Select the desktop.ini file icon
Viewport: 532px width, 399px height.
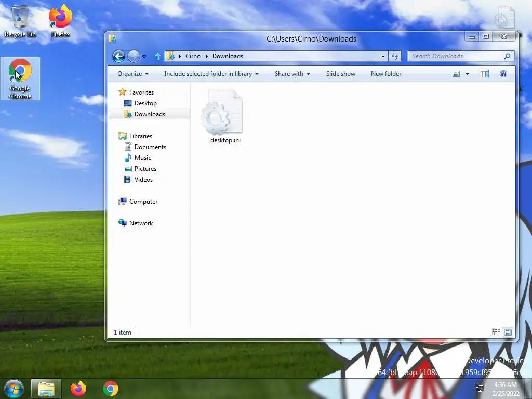(222, 112)
